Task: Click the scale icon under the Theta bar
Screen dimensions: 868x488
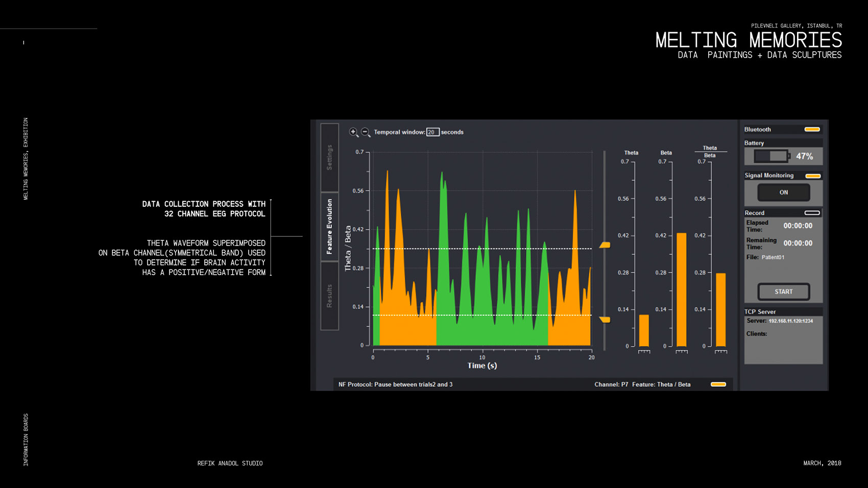Action: [644, 351]
